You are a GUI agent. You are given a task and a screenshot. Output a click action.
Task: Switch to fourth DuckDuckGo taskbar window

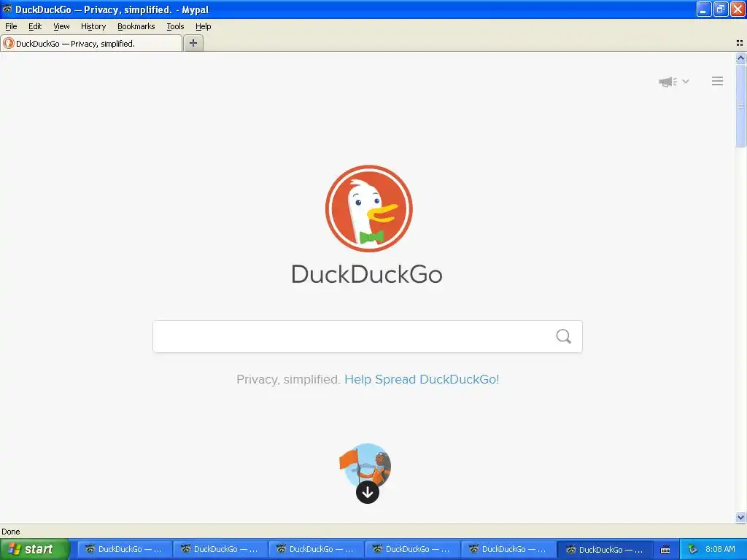[413, 550]
